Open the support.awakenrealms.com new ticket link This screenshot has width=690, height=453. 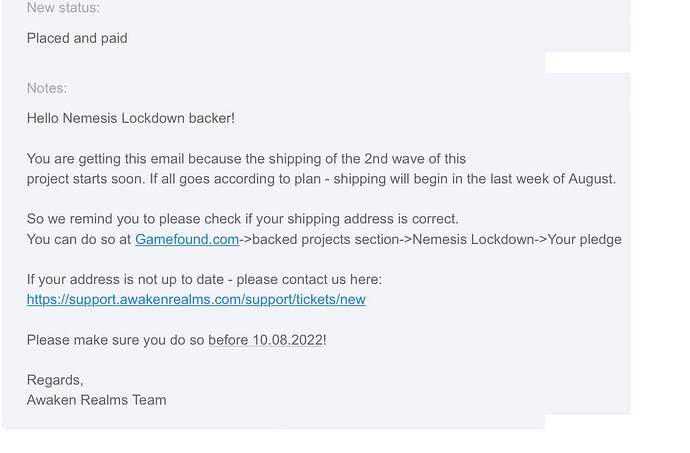196,299
